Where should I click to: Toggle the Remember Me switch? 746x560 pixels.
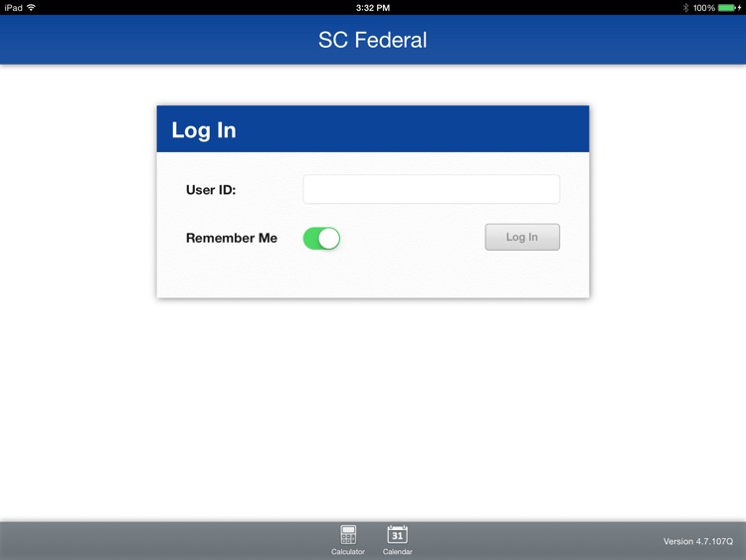321,239
